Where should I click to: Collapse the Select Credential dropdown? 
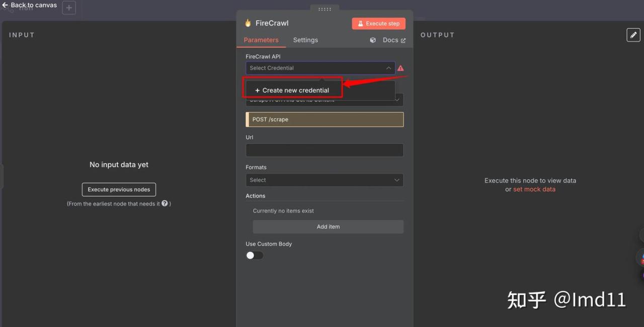388,68
